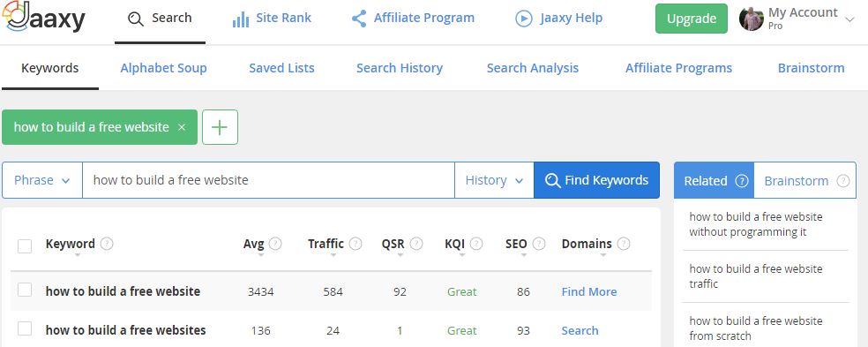Click the SEO value 93
The height and width of the screenshot is (347, 868).
[523, 331]
